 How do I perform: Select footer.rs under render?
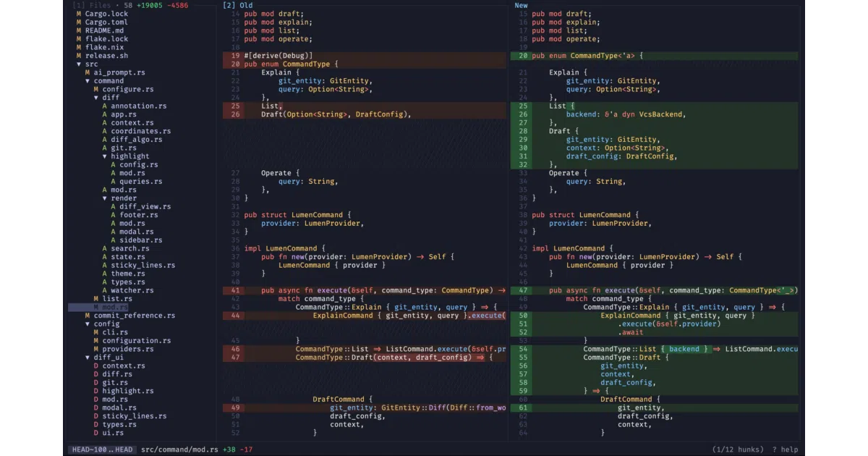(x=139, y=215)
